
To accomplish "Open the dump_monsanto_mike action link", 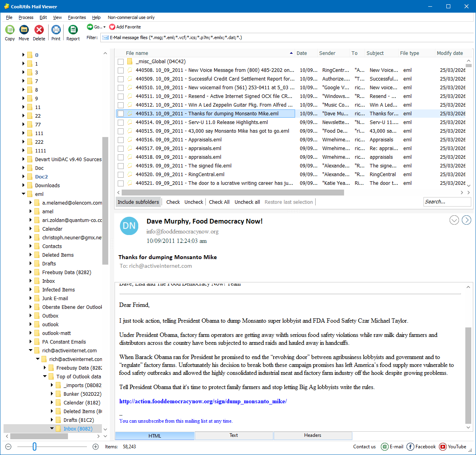I will point(203,401).
